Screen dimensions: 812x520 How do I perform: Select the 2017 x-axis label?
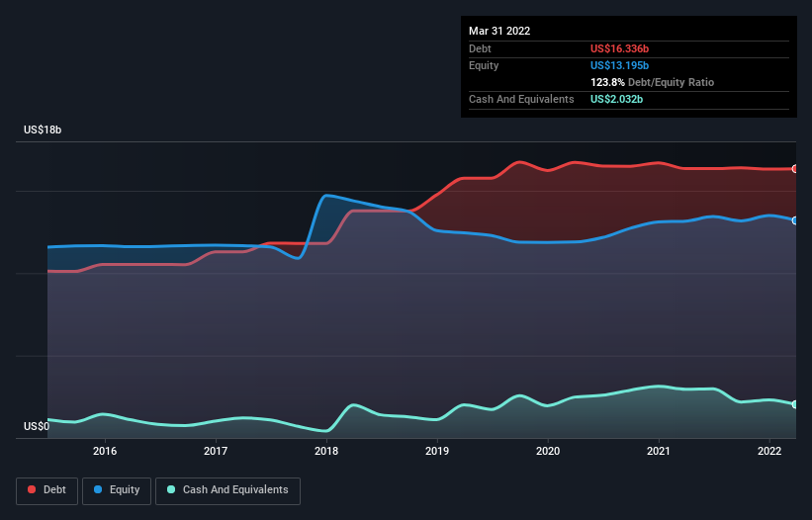(x=216, y=451)
